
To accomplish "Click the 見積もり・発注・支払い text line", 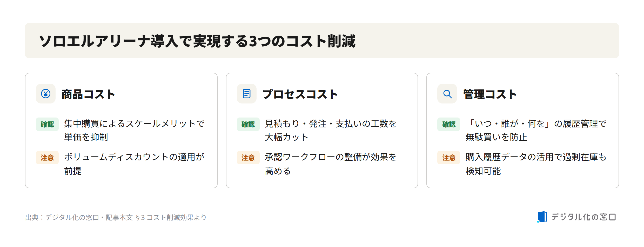I will (331, 123).
